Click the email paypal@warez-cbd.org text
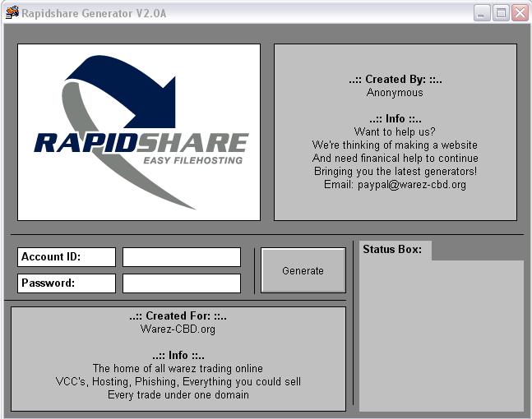The width and height of the screenshot is (532, 419). coord(412,184)
